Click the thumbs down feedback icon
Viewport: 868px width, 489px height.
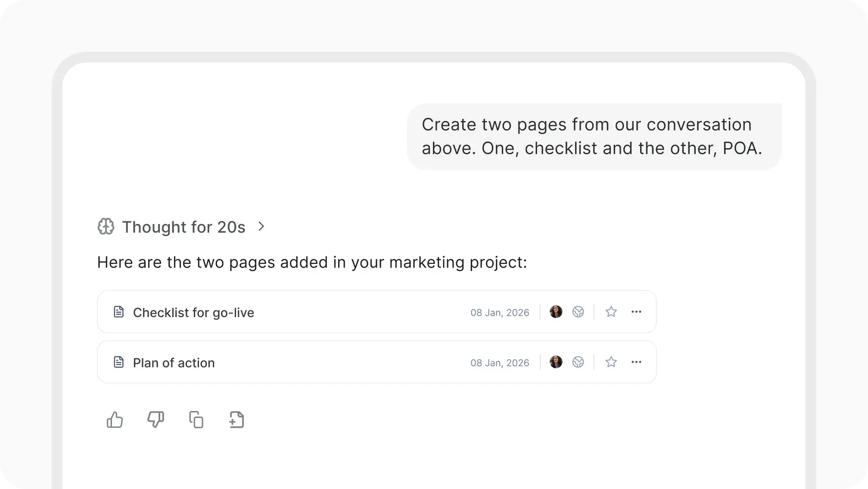tap(156, 420)
